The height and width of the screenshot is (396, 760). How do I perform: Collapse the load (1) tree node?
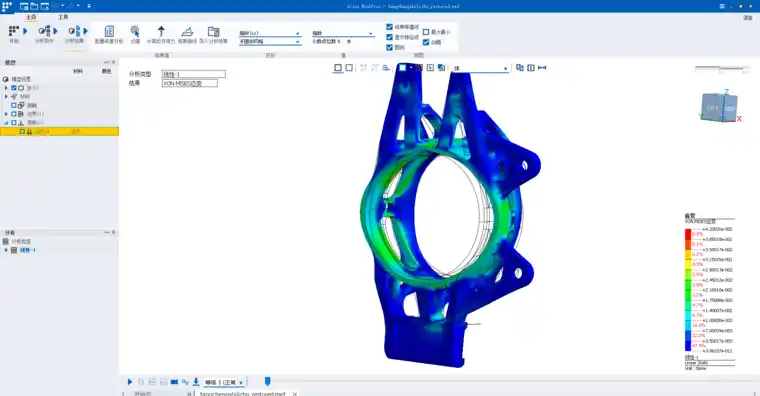tap(6, 123)
